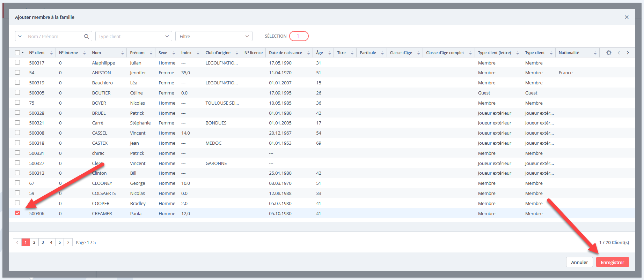Open the Type client dropdown

(x=133, y=36)
